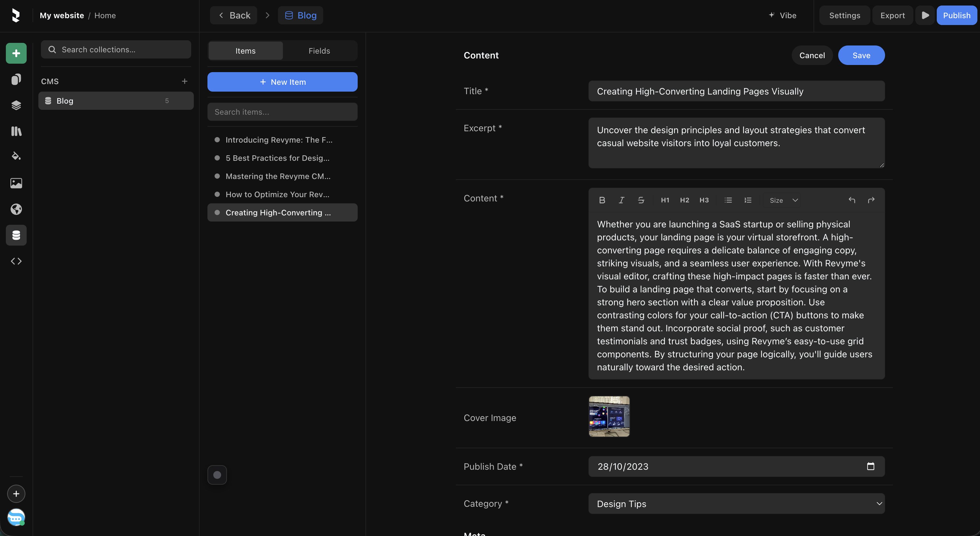Click the Publish button
The height and width of the screenshot is (536, 980).
pos(956,15)
